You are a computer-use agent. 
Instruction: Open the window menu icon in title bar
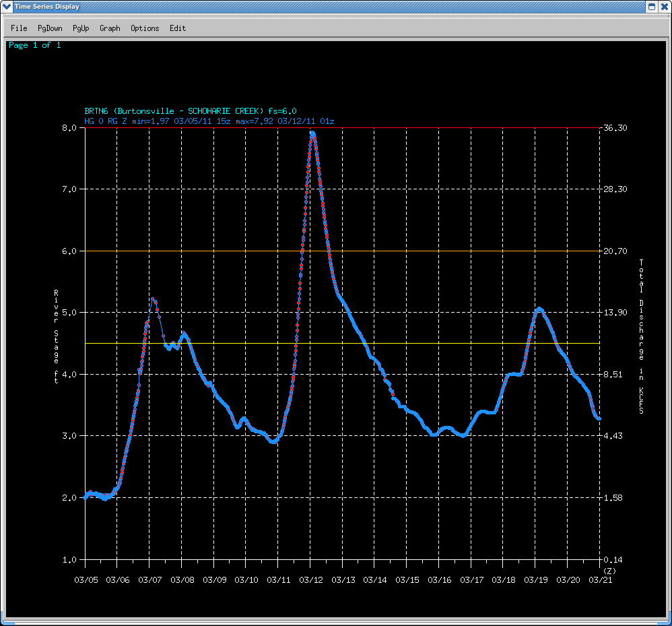coord(7,7)
